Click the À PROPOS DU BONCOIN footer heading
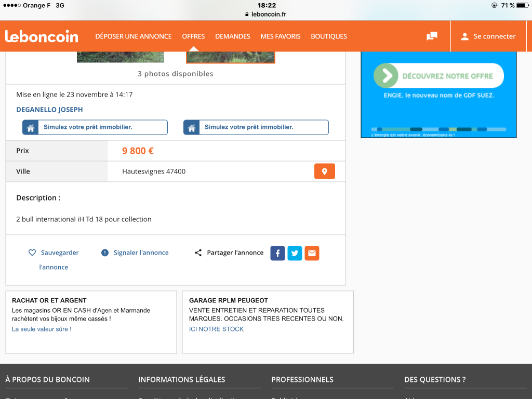The height and width of the screenshot is (399, 532). point(47,380)
